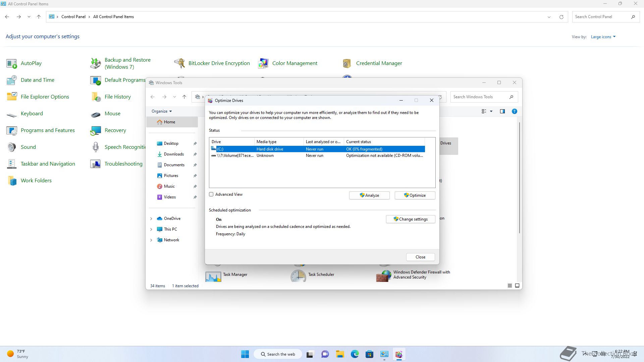Click Media type column header
The width and height of the screenshot is (644, 362).
(279, 142)
